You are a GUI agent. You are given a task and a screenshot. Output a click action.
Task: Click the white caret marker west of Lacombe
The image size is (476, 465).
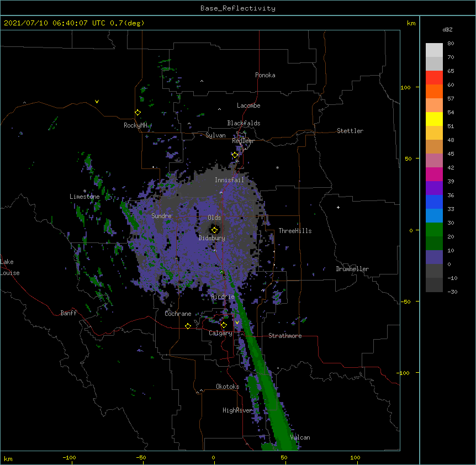point(219,109)
